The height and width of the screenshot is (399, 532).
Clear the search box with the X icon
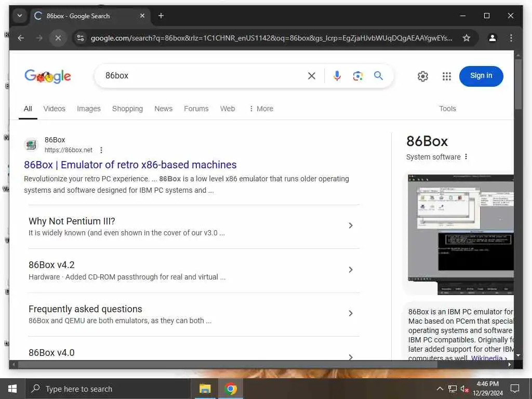[312, 76]
